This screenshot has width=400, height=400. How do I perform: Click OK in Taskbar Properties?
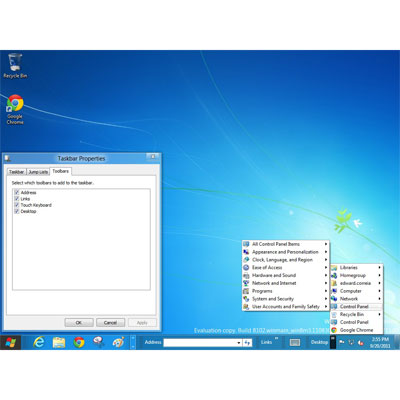pyautogui.click(x=79, y=323)
